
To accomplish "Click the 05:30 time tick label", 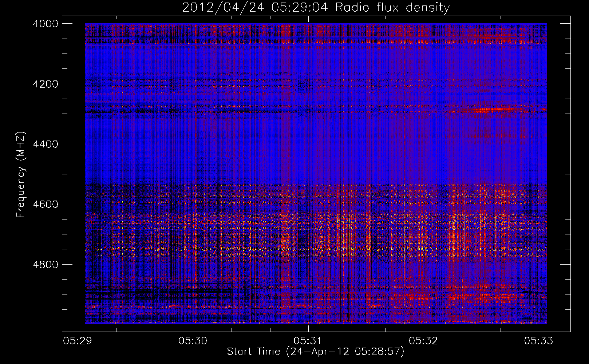I will 193,341.
